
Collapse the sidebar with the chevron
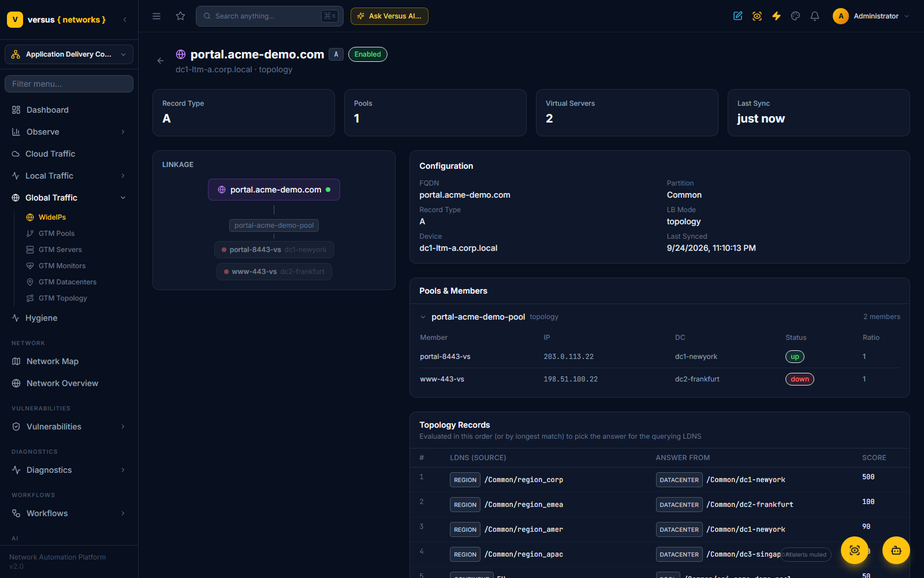(x=125, y=20)
